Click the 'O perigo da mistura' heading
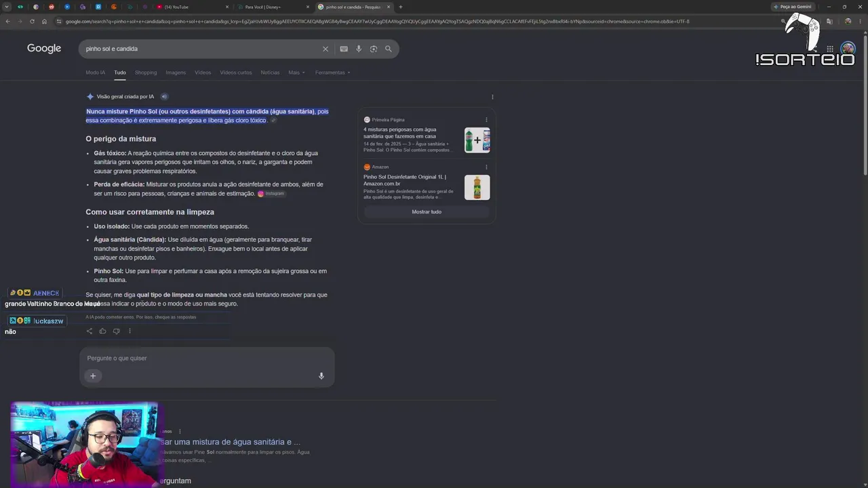Screen dimensions: 868x488 pyautogui.click(x=121, y=139)
